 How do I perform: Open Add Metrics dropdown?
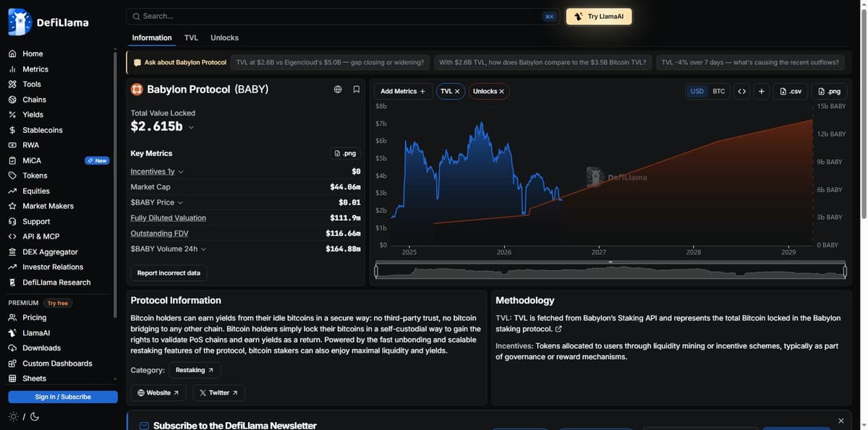(403, 91)
